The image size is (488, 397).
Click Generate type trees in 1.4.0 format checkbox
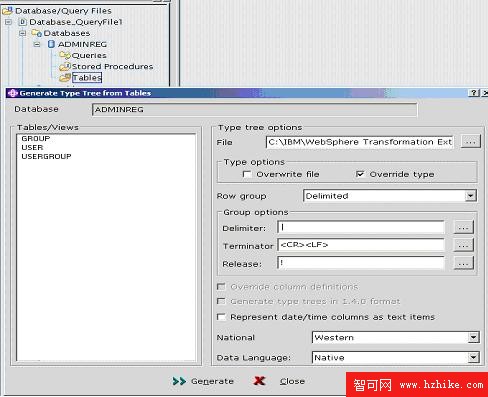tap(221, 301)
